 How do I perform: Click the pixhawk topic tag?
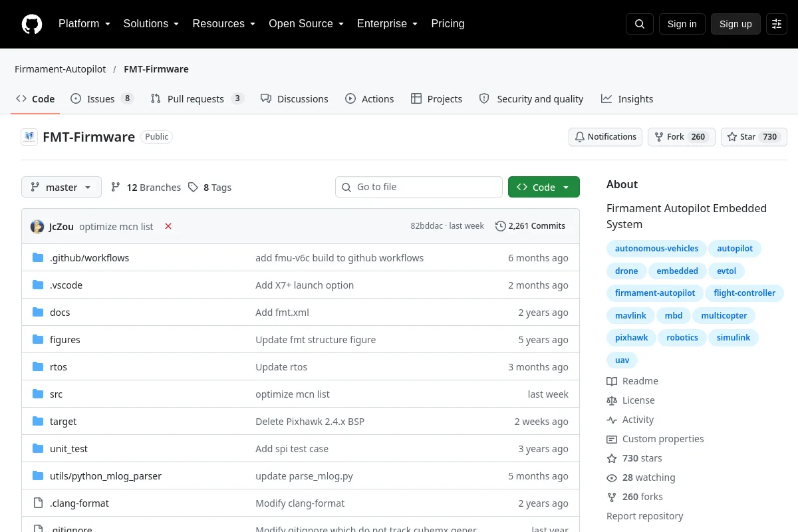(632, 338)
